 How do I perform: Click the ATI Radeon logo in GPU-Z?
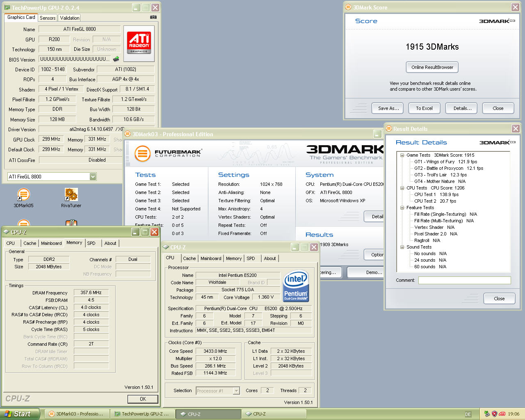[x=139, y=43]
